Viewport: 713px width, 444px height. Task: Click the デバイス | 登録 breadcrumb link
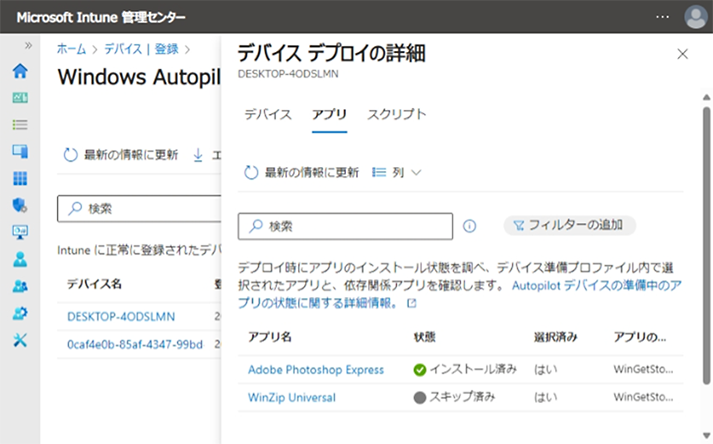(141, 49)
